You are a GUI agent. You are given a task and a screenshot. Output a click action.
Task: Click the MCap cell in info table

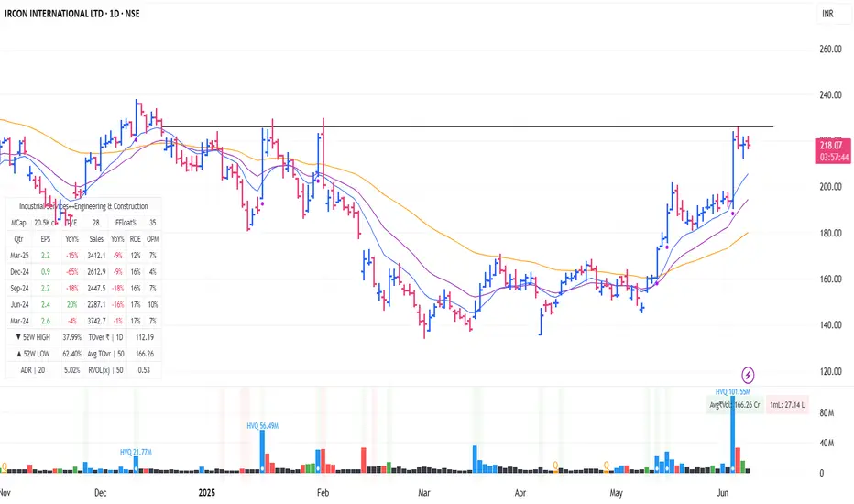pyautogui.click(x=18, y=223)
